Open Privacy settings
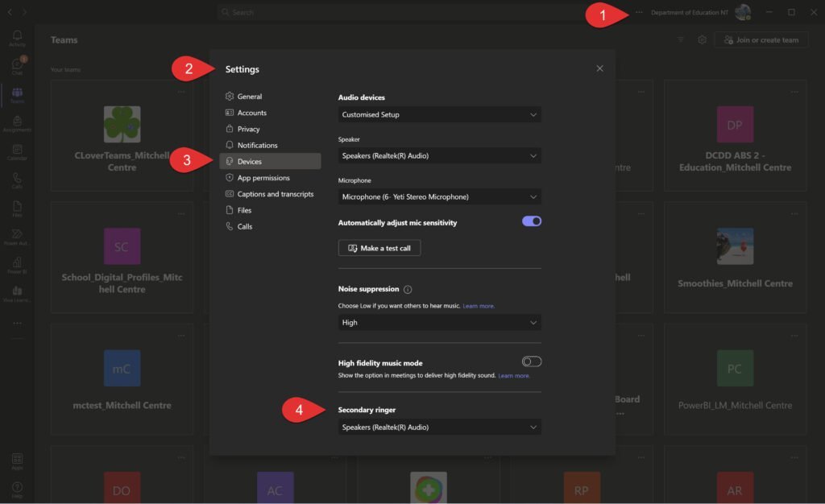The height and width of the screenshot is (504, 825). 270,129
